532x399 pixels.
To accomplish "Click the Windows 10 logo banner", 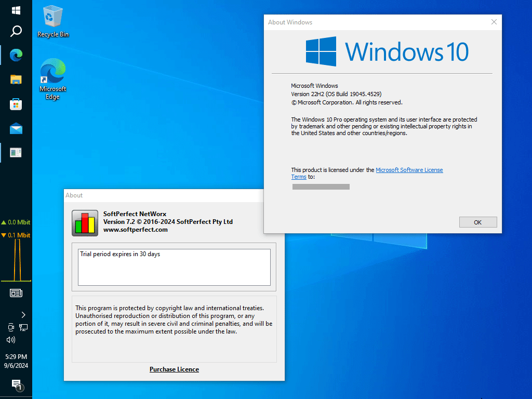I will point(387,51).
